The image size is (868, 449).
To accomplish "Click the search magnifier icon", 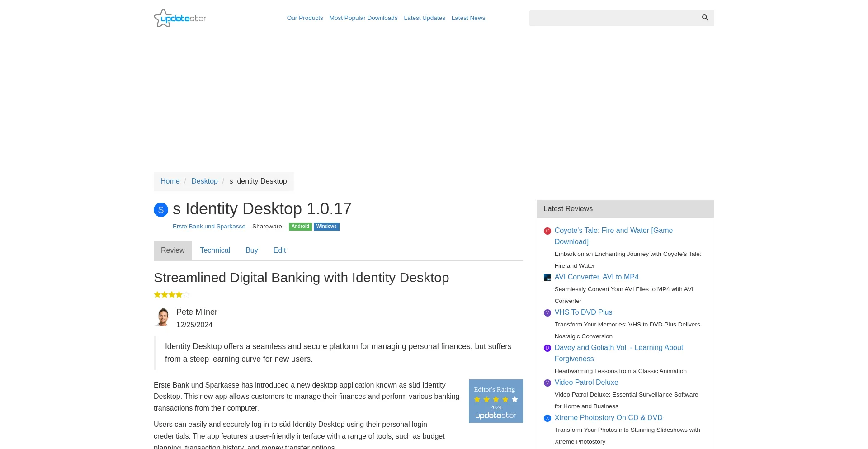I will (x=705, y=18).
